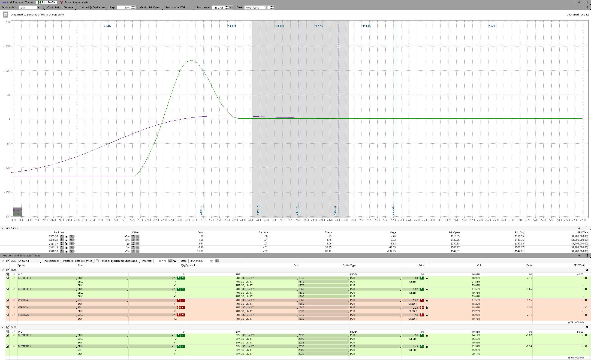Open Portfolio, Beta Weighted dropdown
The image size is (591, 364).
pyautogui.click(x=78, y=261)
